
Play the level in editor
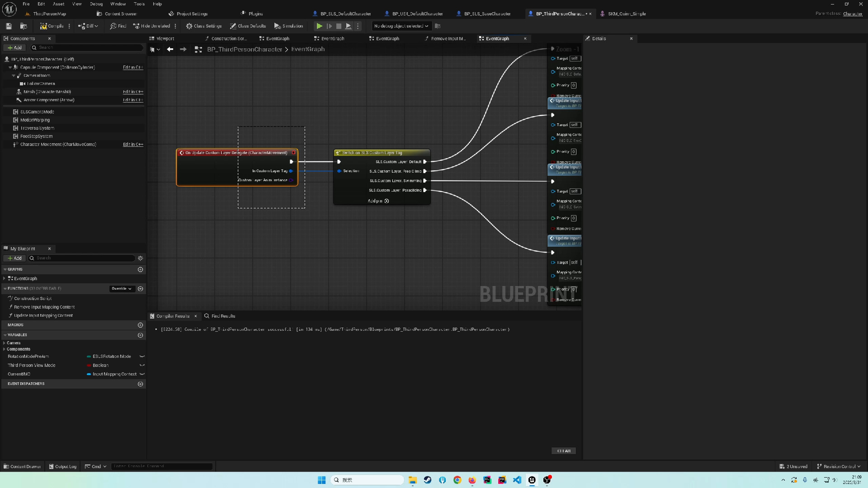(320, 26)
